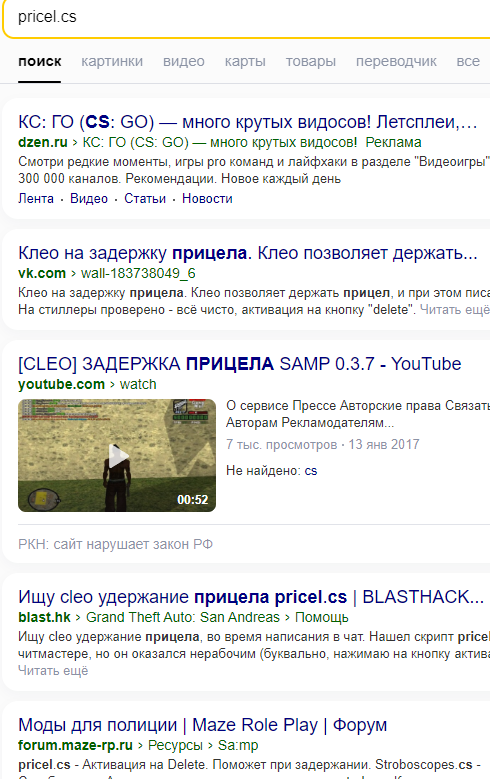490x779 pixels.
Task: Click the Новости sitelink
Action: tap(207, 198)
